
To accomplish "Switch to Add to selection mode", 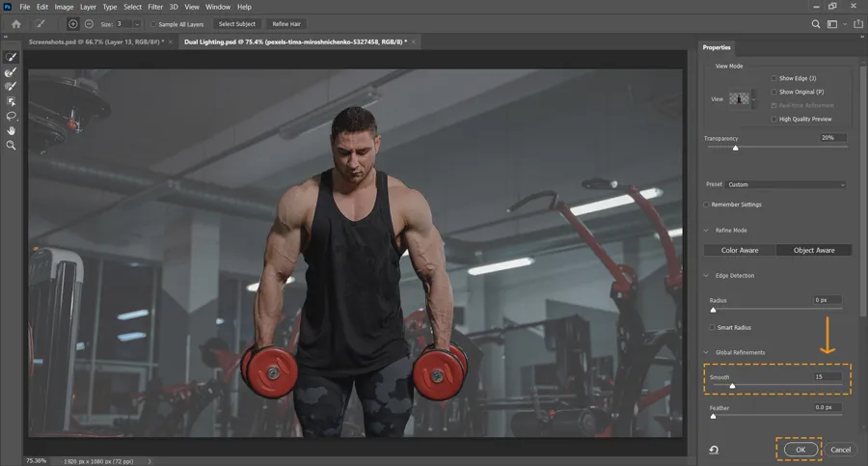I will tap(73, 23).
